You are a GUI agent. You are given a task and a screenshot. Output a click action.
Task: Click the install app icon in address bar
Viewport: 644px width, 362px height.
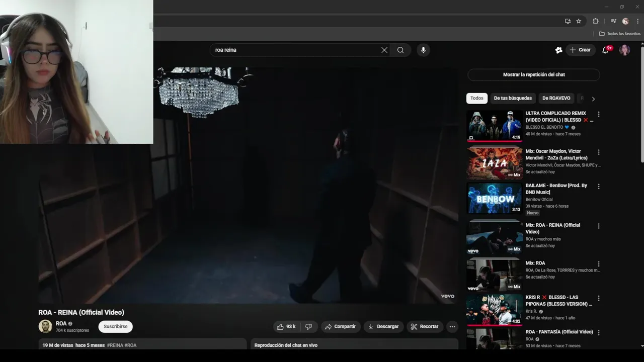(568, 21)
